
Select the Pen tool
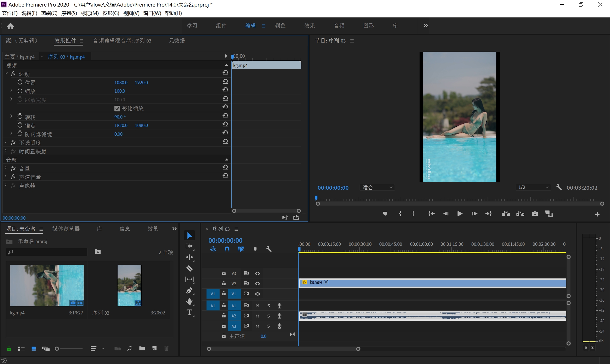coord(189,290)
